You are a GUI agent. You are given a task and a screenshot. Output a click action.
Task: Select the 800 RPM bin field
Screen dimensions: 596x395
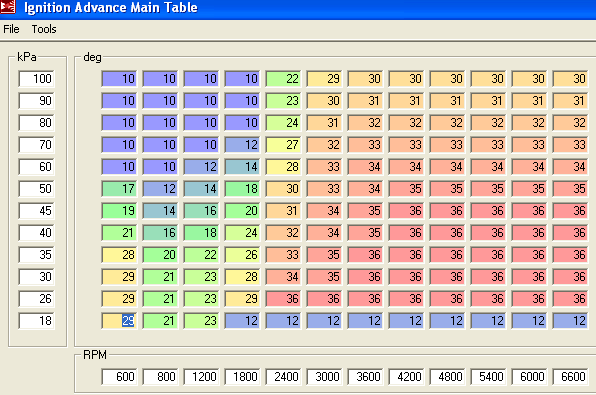(x=160, y=377)
